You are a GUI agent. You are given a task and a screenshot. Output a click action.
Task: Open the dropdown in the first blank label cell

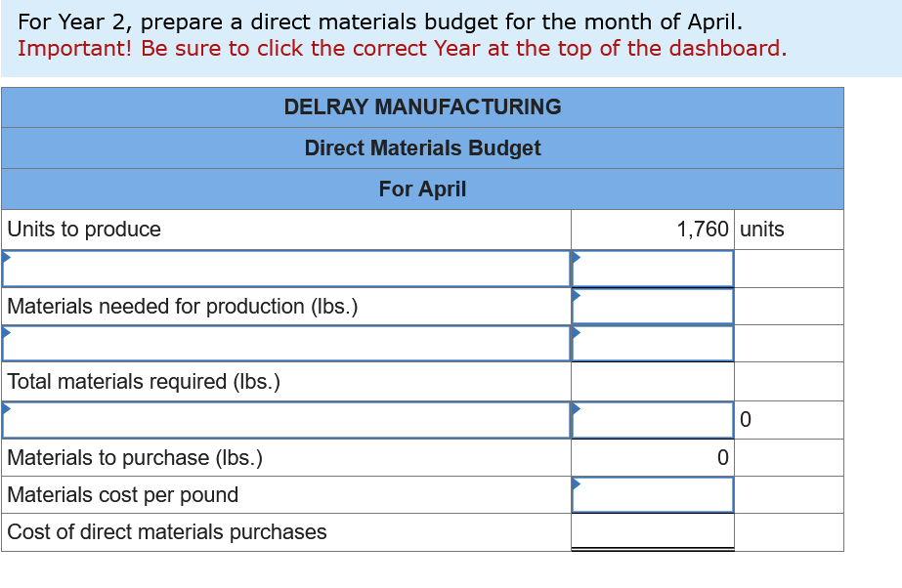[9, 259]
